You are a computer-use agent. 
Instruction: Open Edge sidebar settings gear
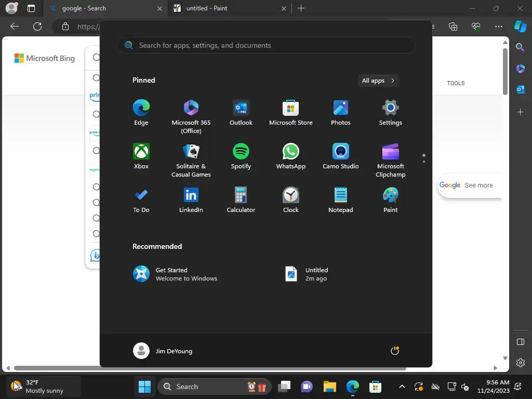click(x=521, y=363)
